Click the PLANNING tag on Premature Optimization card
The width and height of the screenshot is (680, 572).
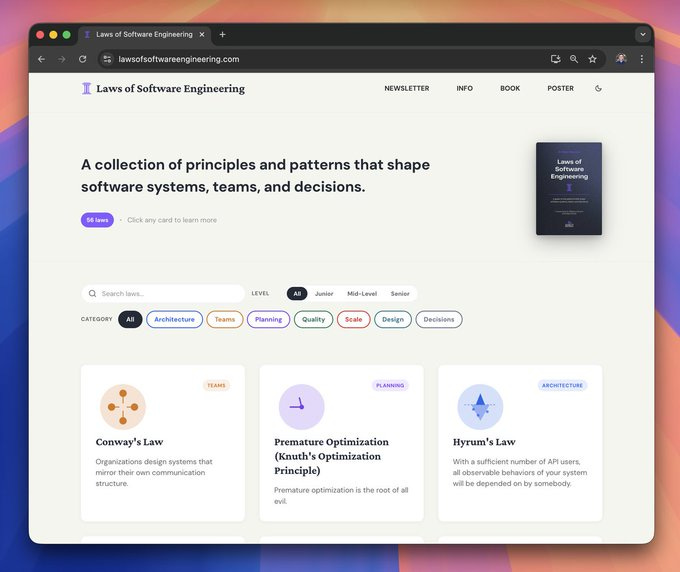390,385
